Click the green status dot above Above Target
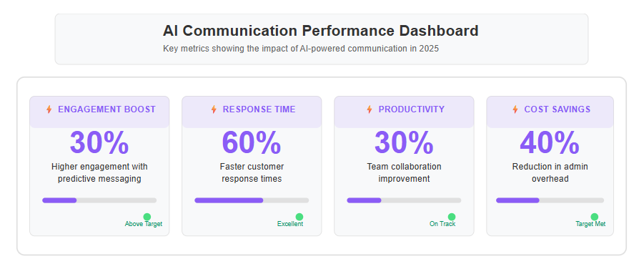This screenshot has height=264, width=644. pyautogui.click(x=147, y=217)
